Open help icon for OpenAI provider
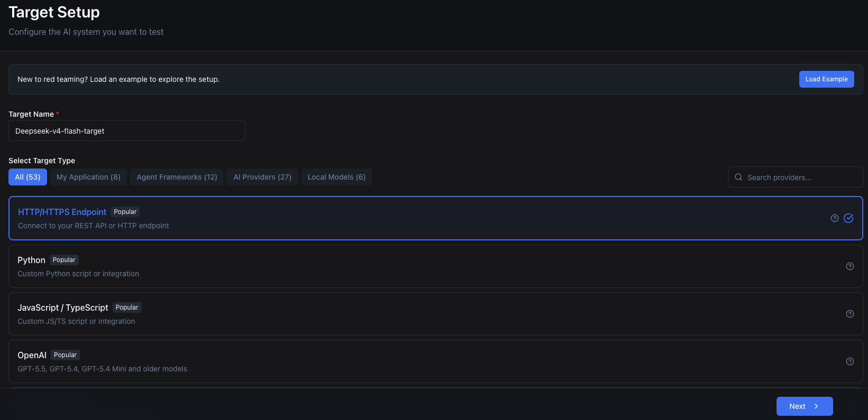Screen dimensions: 868x420 click(850, 361)
